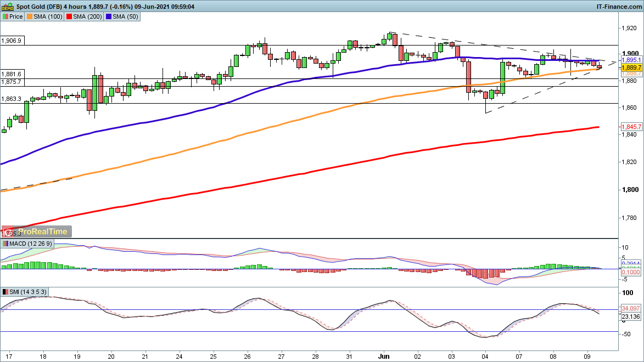The image size is (644, 362).
Task: Click the MACD indicator color icon
Action: click(5, 244)
